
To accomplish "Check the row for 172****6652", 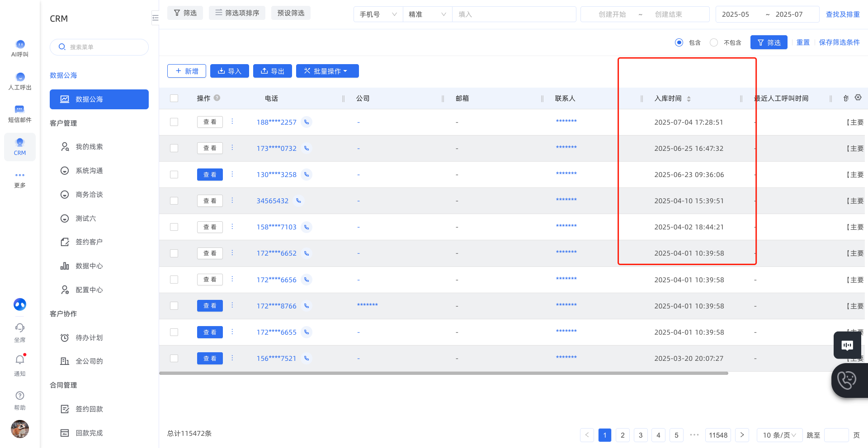I will (174, 253).
